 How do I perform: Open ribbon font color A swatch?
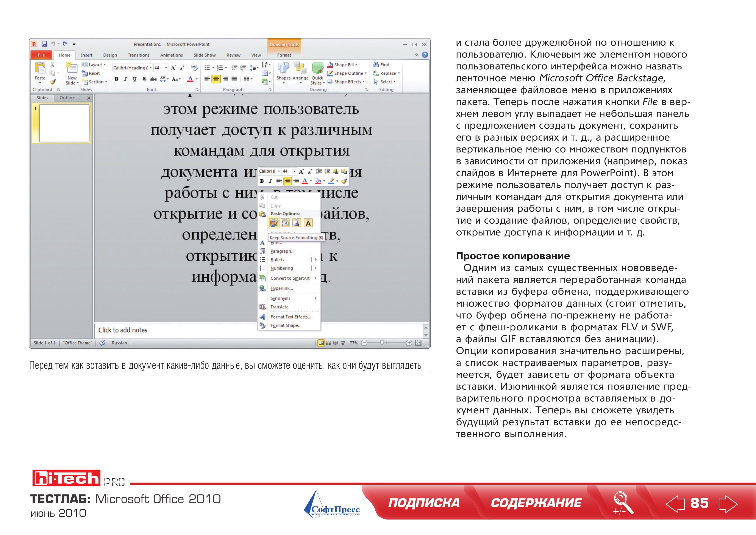(190, 79)
